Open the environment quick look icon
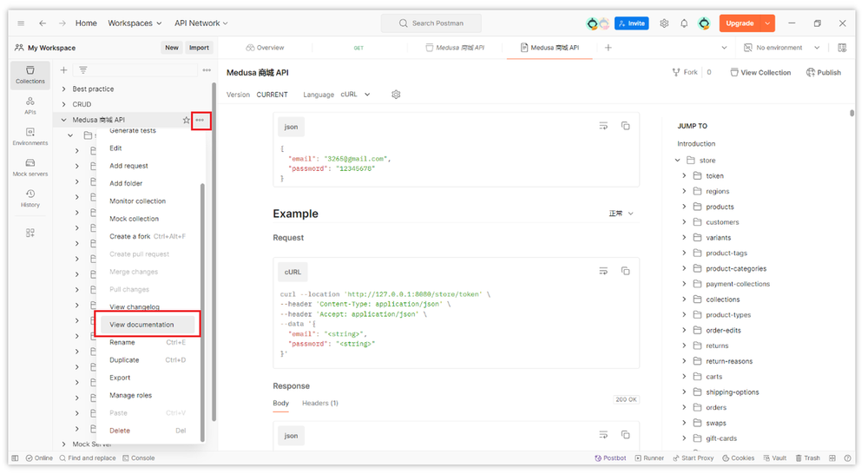The height and width of the screenshot is (474, 868). (x=842, y=48)
